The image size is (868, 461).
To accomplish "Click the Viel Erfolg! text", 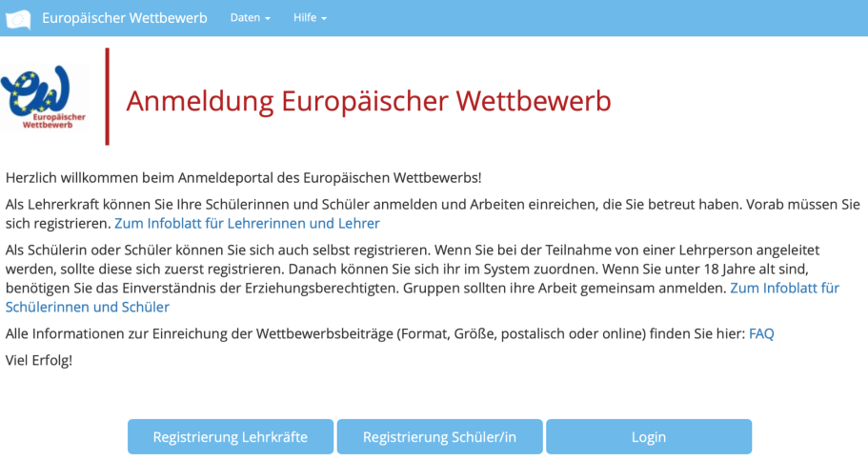I will coord(39,360).
